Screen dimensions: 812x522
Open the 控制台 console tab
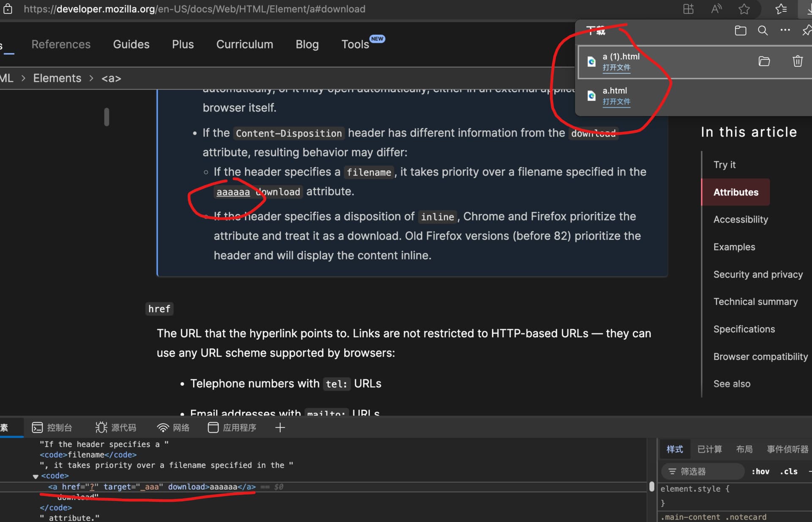click(x=52, y=428)
